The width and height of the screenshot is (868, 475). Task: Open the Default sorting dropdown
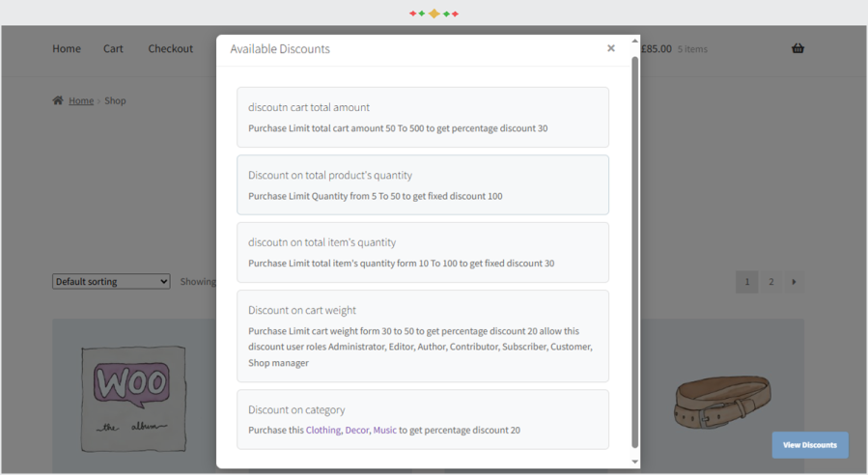click(x=111, y=281)
